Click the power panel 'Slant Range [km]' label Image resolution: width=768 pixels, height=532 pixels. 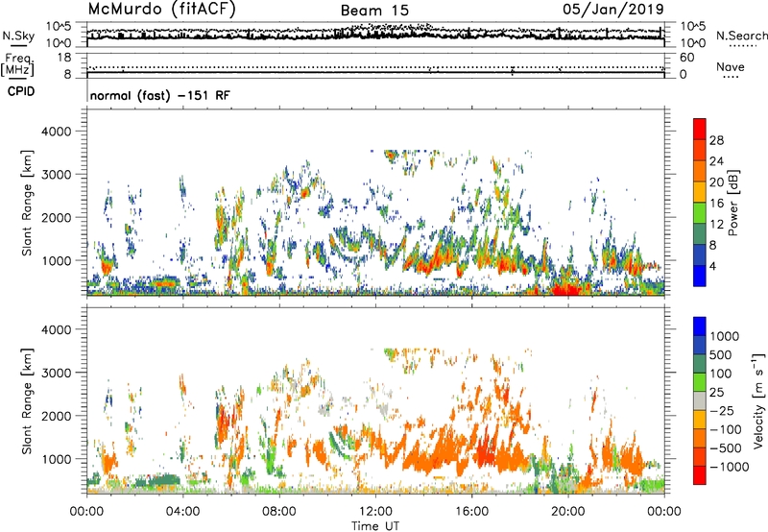tap(28, 203)
